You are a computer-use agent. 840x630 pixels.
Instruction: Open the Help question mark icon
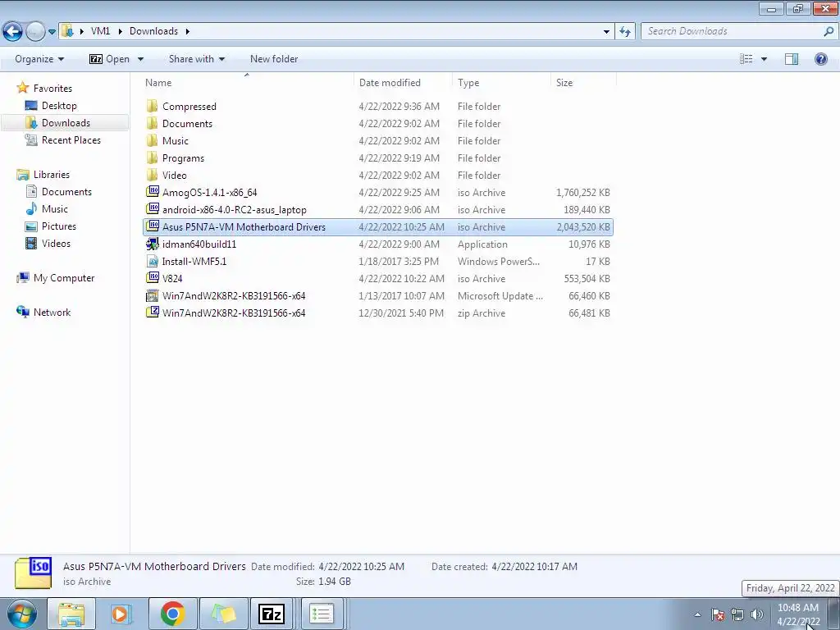[820, 59]
